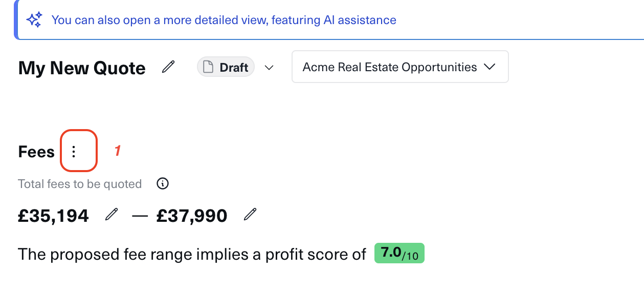This screenshot has height=292, width=644.
Task: Expand the chevron next to Draft status
Action: (269, 68)
